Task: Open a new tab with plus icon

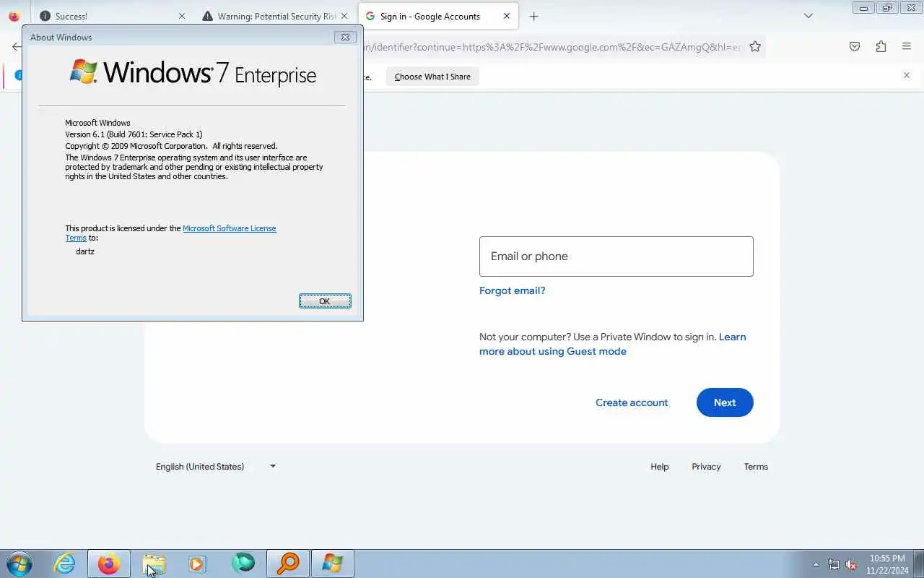Action: coord(533,16)
